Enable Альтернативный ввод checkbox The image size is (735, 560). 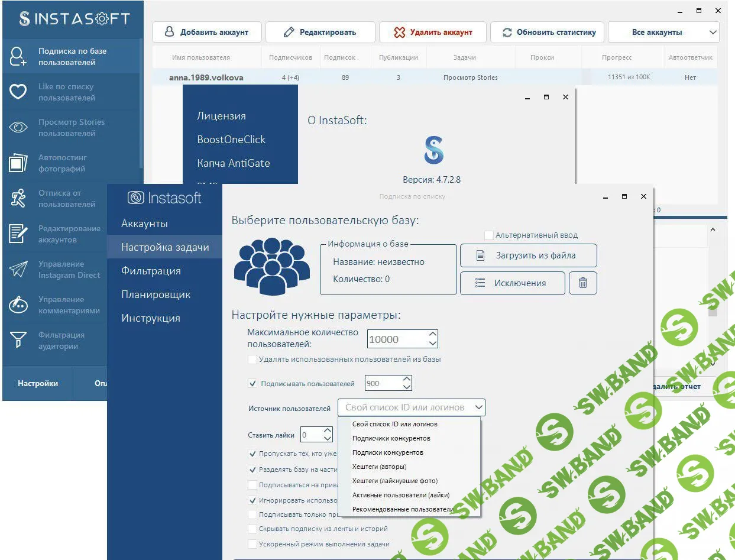click(x=489, y=235)
